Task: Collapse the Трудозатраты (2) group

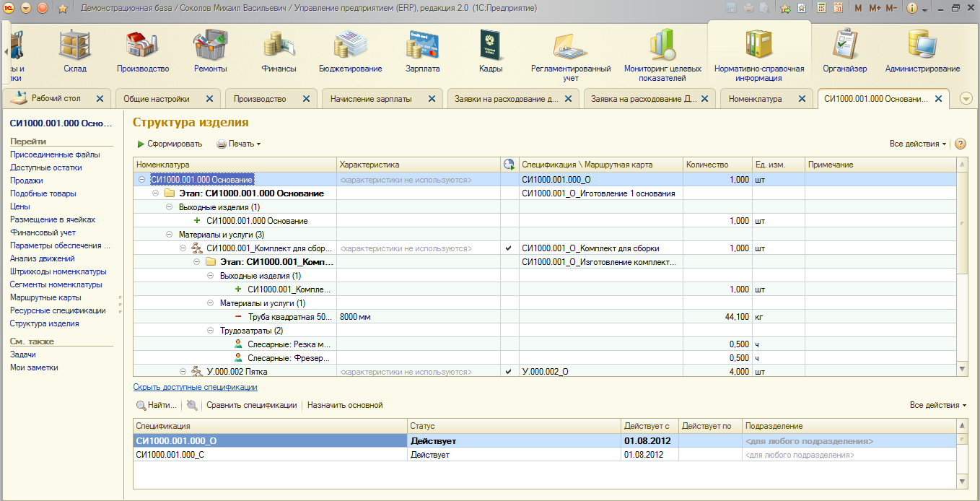Action: click(x=211, y=331)
